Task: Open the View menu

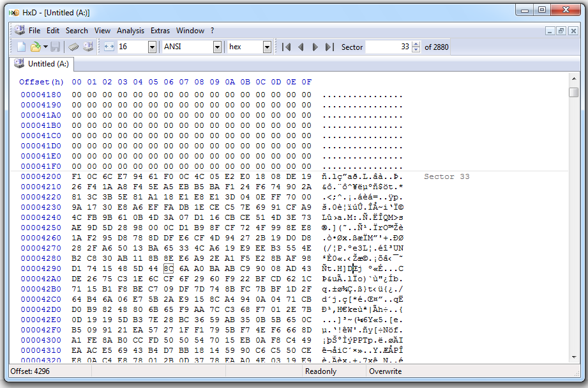Action: [x=102, y=31]
